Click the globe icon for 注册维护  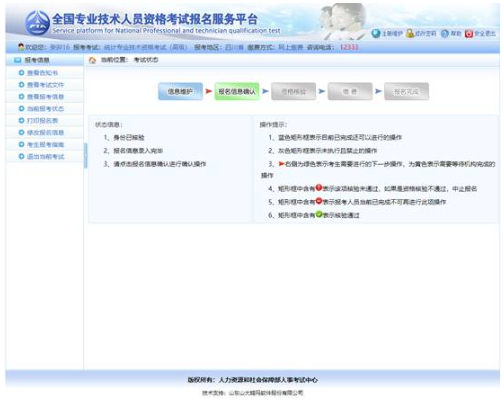pyautogui.click(x=376, y=33)
